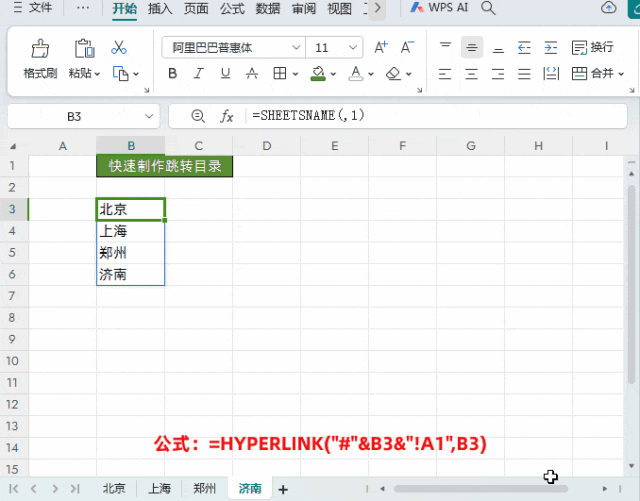Screen dimensions: 640x501
Task: Open the three-dots quick access menu
Action: pos(83,8)
